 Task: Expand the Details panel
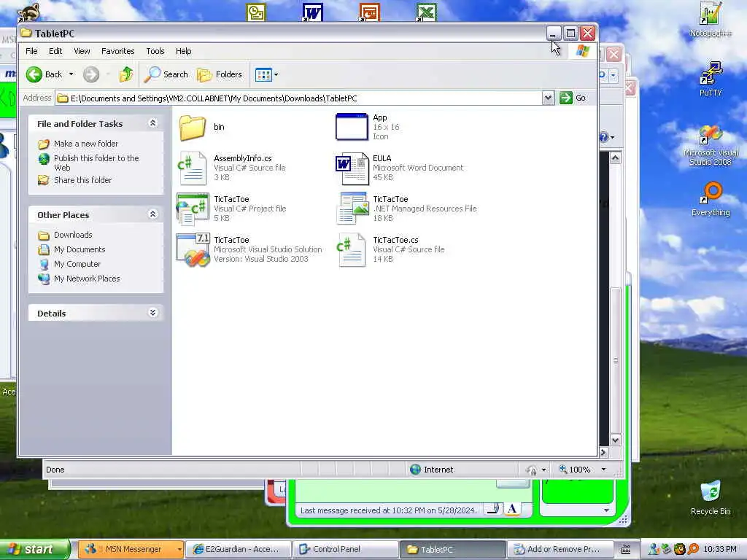coord(152,313)
